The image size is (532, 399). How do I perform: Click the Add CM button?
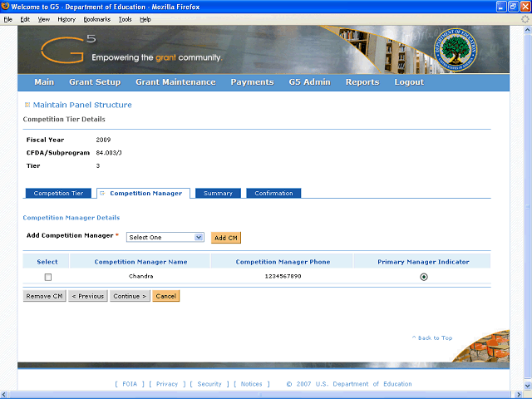[x=226, y=238]
